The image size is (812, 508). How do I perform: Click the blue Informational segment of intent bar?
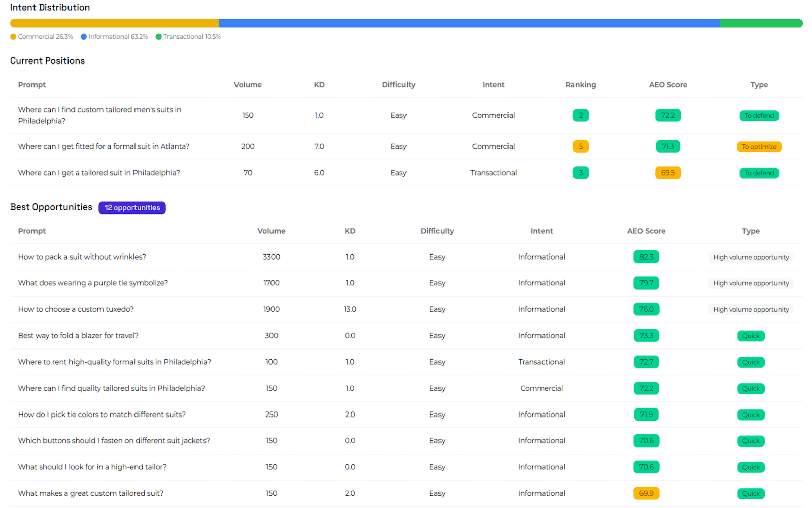tap(469, 23)
